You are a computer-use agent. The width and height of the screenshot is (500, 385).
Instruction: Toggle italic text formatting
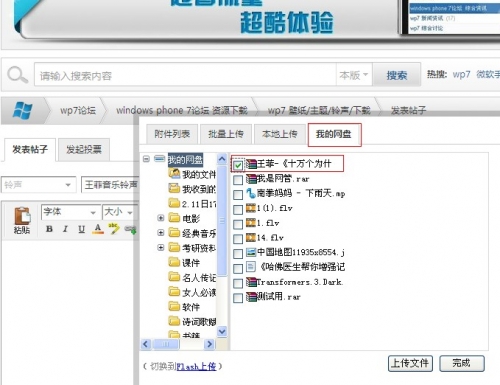click(x=65, y=229)
